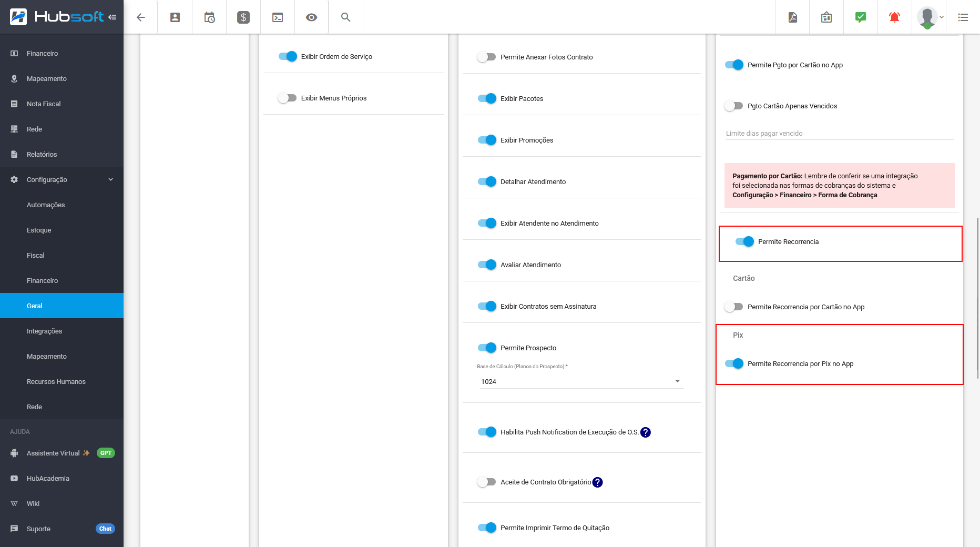This screenshot has width=980, height=547.
Task: Click the green chat checkmark icon
Action: [860, 17]
